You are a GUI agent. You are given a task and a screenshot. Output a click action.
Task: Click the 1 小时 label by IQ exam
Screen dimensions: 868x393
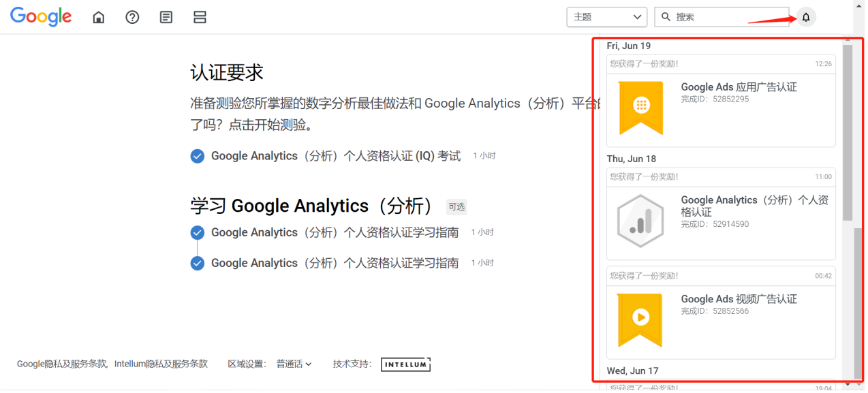pos(484,156)
